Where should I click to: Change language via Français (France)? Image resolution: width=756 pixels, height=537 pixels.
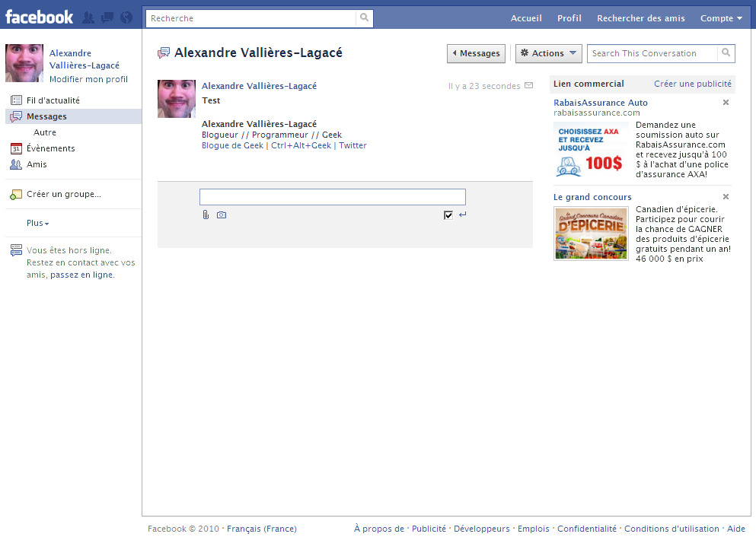coord(262,529)
